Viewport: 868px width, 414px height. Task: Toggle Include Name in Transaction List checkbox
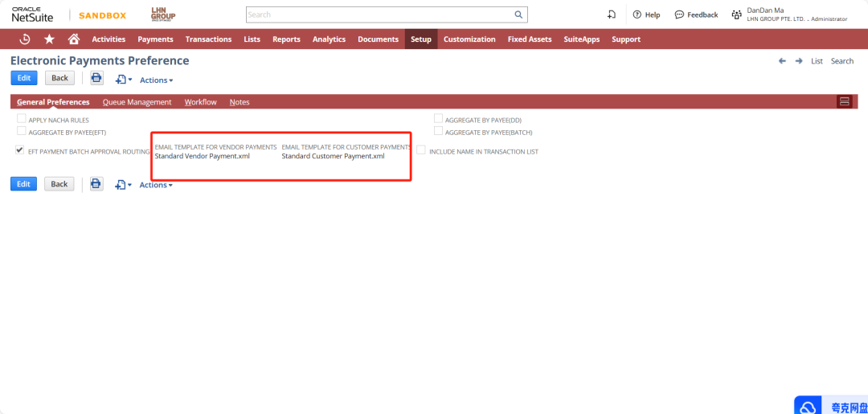pyautogui.click(x=421, y=150)
